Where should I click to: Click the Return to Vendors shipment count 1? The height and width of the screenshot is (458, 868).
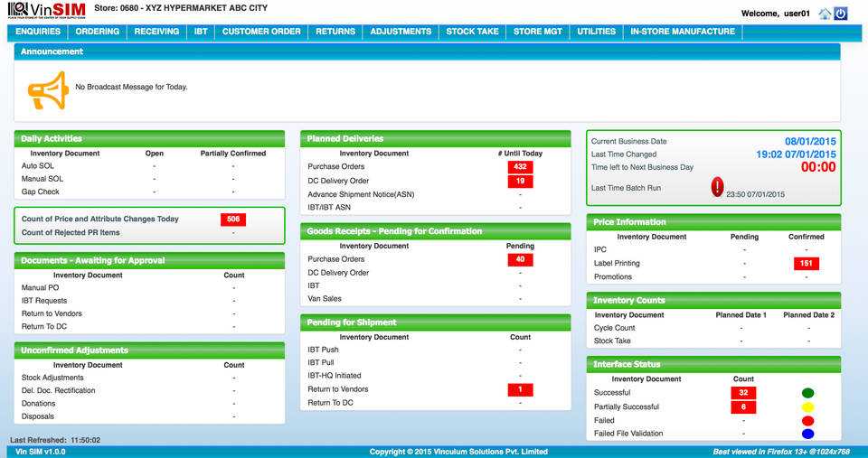[520, 389]
